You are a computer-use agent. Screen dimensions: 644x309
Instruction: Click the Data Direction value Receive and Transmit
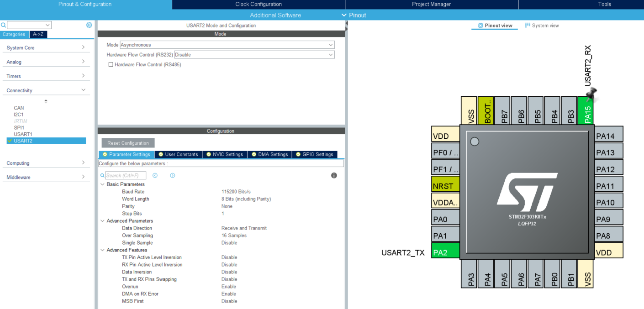pyautogui.click(x=244, y=228)
